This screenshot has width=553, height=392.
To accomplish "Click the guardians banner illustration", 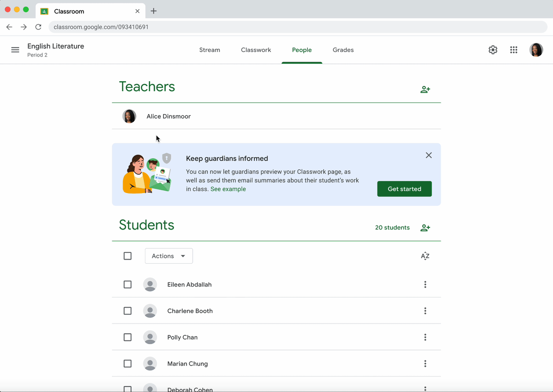I will [x=147, y=173].
